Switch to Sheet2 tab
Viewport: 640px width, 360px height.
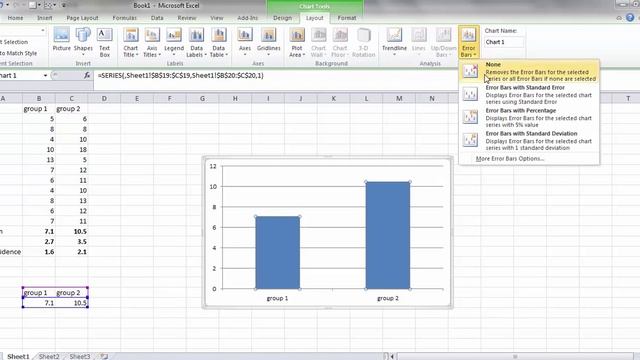[49, 356]
